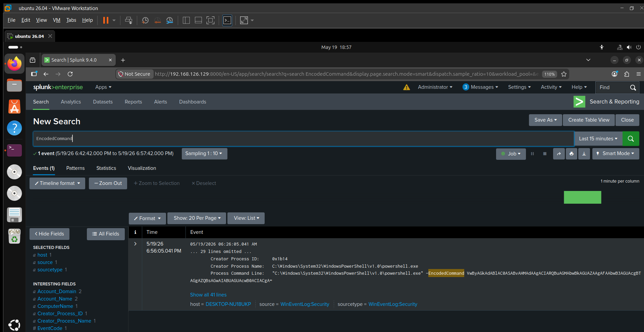The image size is (644, 332).
Task: Open Format dropdown above events
Action: (147, 218)
